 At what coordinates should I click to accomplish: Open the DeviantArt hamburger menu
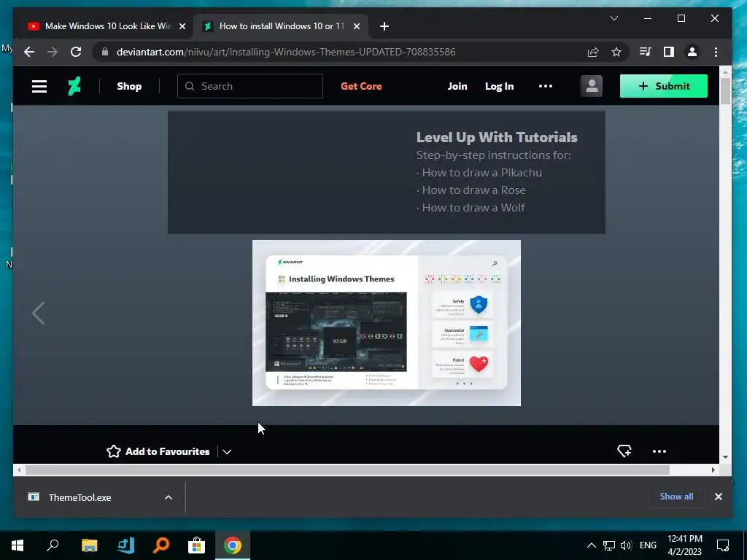click(x=39, y=86)
